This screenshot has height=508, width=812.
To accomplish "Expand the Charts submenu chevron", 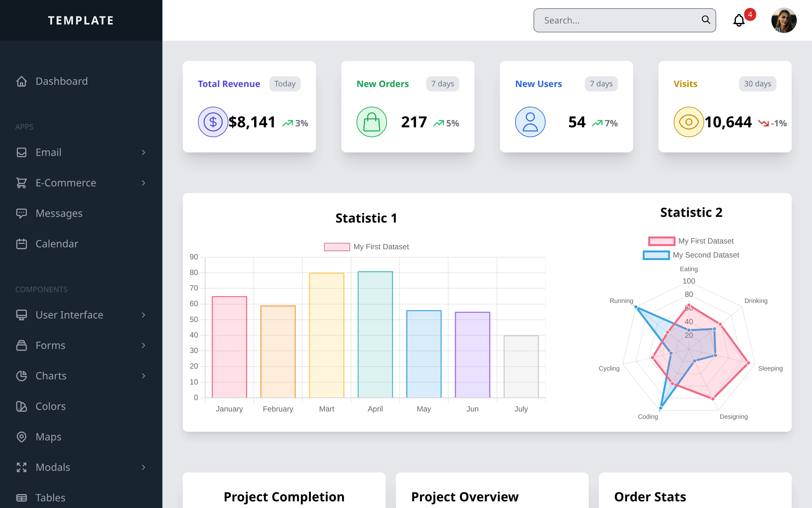I will (x=144, y=376).
